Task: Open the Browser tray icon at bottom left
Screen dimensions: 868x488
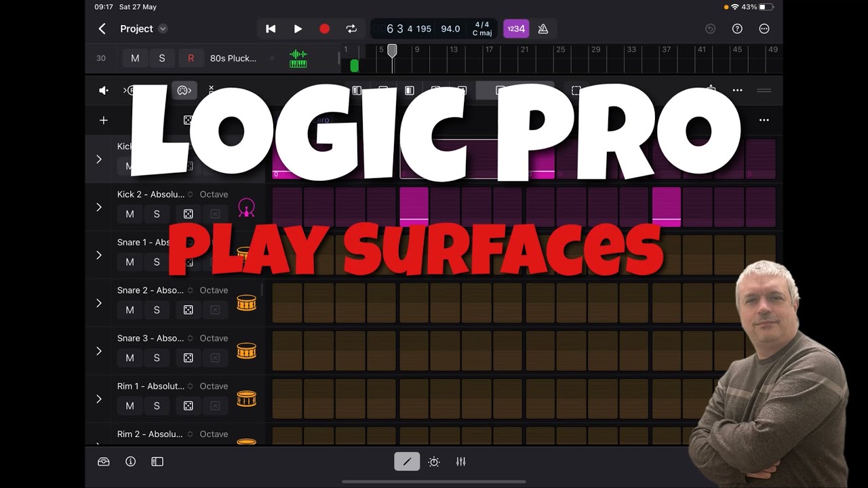Action: coord(104,462)
